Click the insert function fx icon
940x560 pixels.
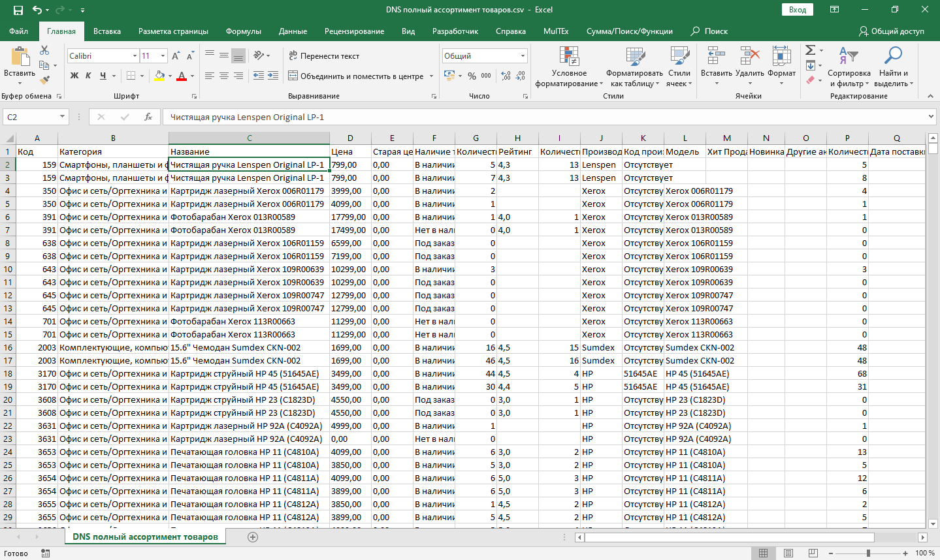(148, 117)
